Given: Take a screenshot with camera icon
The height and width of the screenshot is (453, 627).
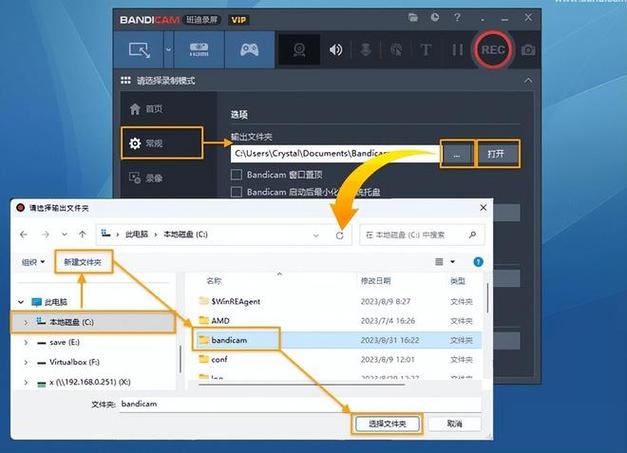Looking at the screenshot, I should coord(528,50).
